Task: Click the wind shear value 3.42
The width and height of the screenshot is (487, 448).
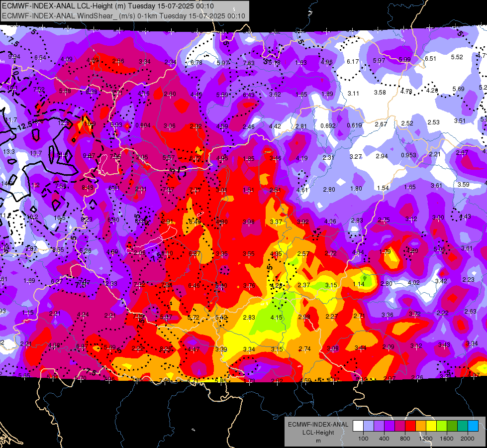Action: point(441,281)
